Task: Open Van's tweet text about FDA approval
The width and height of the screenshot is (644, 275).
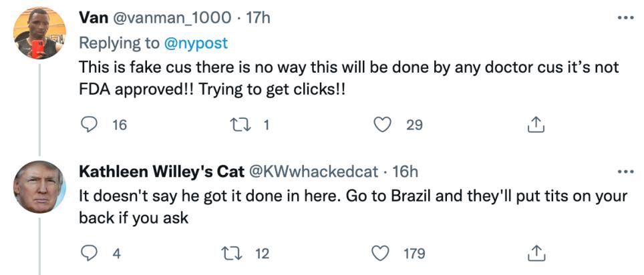Action: point(334,79)
